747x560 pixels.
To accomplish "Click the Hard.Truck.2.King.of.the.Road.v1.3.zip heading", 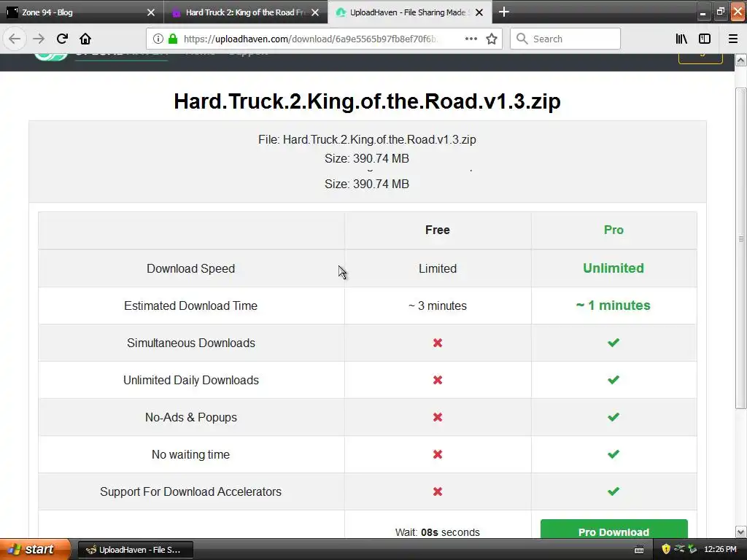I will coord(367,101).
